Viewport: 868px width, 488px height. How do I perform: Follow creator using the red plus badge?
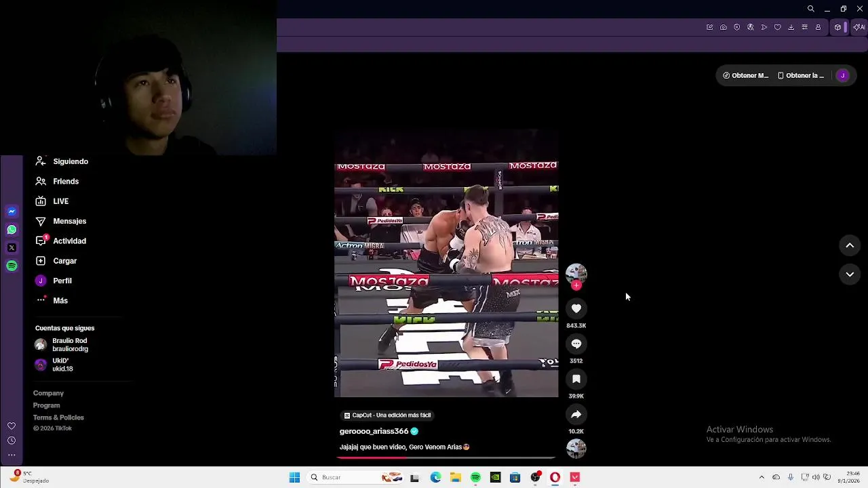pos(576,285)
